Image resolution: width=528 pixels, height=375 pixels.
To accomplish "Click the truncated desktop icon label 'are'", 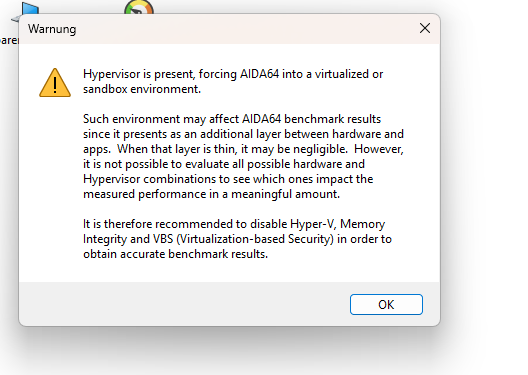I will (9, 41).
